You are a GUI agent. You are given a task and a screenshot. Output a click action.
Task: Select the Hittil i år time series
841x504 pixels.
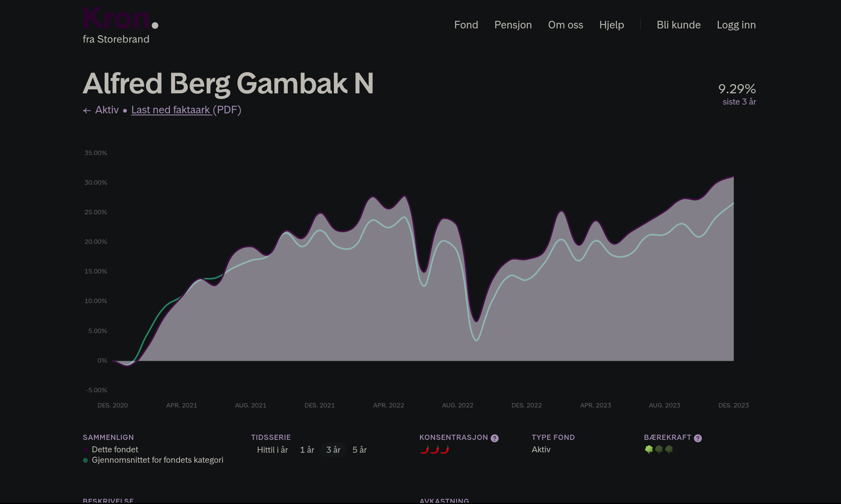(272, 450)
